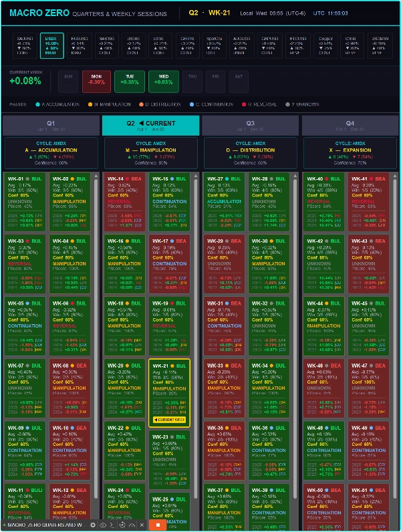401x532 pixels.
Task: Click the MACRO_ZERO QUATERS AND W... title label
Action: coord(47,525)
